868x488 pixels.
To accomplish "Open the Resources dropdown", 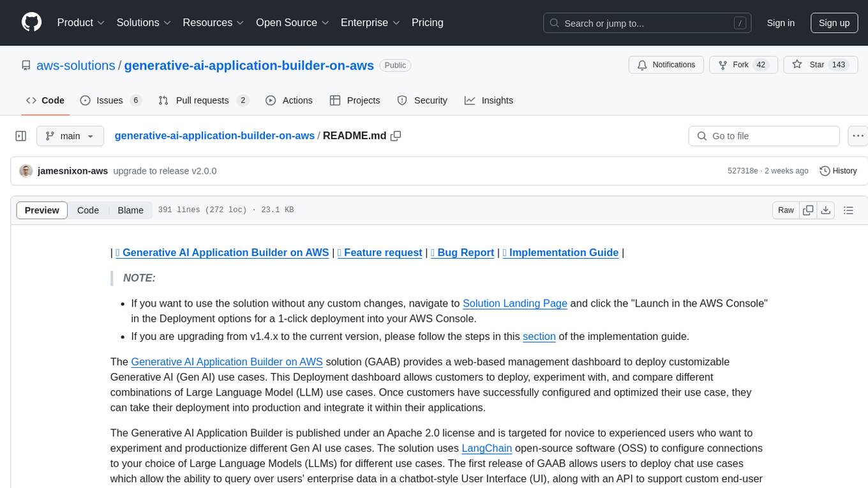I will coord(213,22).
